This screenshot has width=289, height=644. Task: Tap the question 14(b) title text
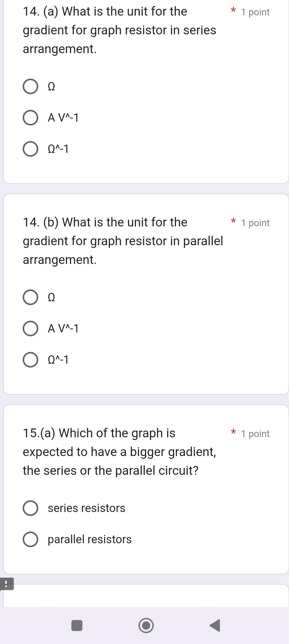[x=123, y=241]
